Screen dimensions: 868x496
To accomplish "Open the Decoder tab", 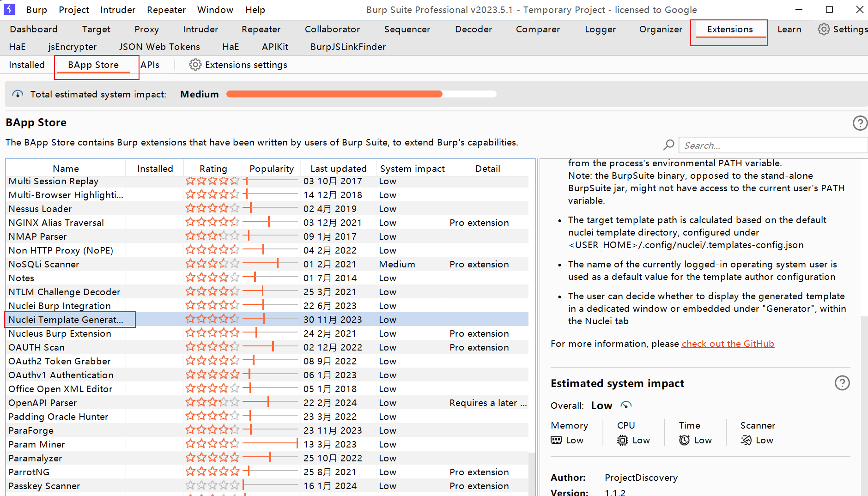I will pos(473,29).
